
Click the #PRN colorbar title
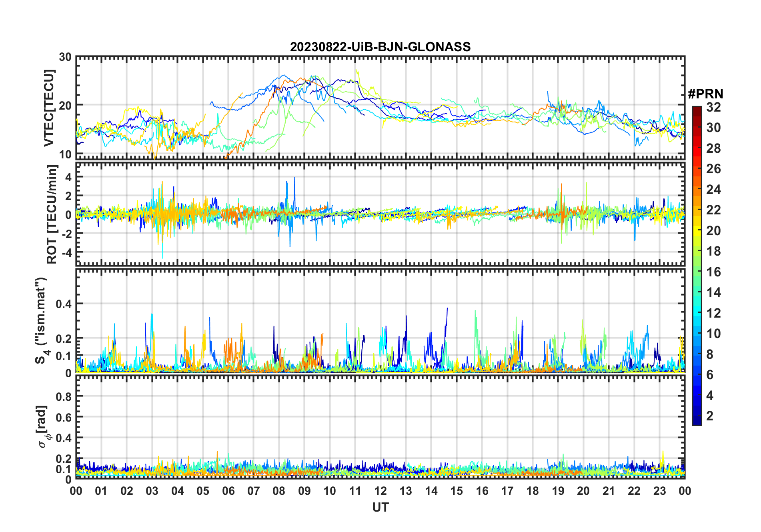pos(705,94)
